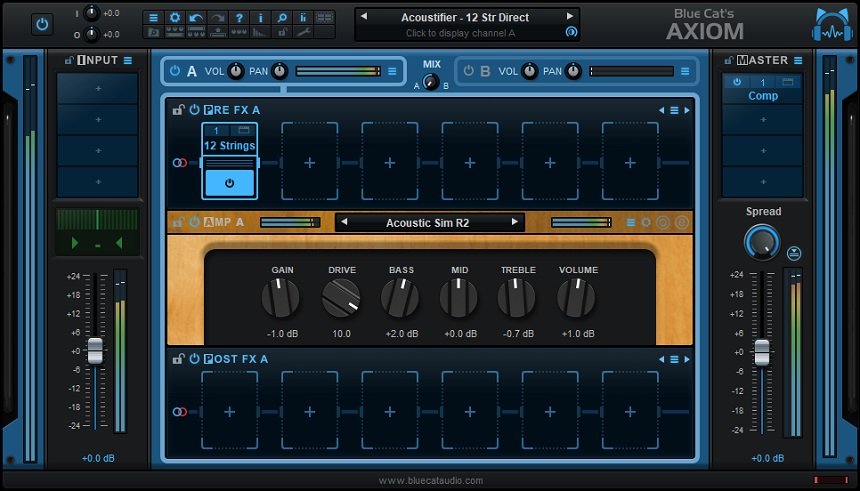Click the MASTER Spread knob
This screenshot has height=491, width=860.
[x=762, y=242]
